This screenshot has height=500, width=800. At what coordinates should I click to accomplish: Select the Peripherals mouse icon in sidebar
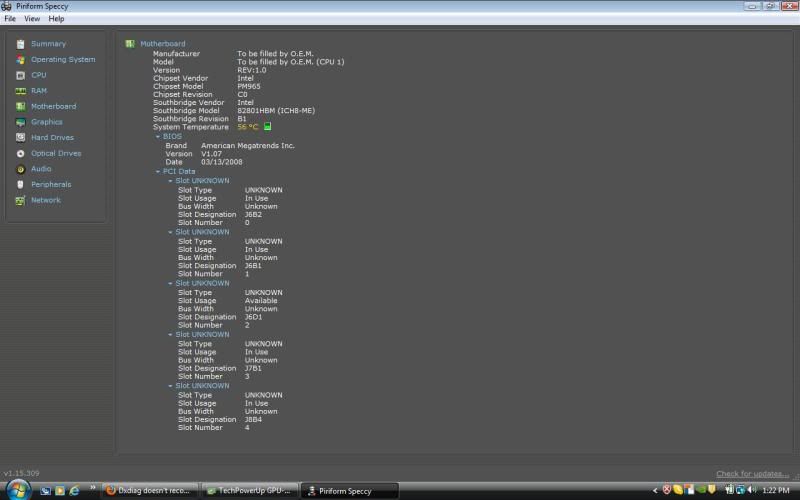tap(20, 185)
